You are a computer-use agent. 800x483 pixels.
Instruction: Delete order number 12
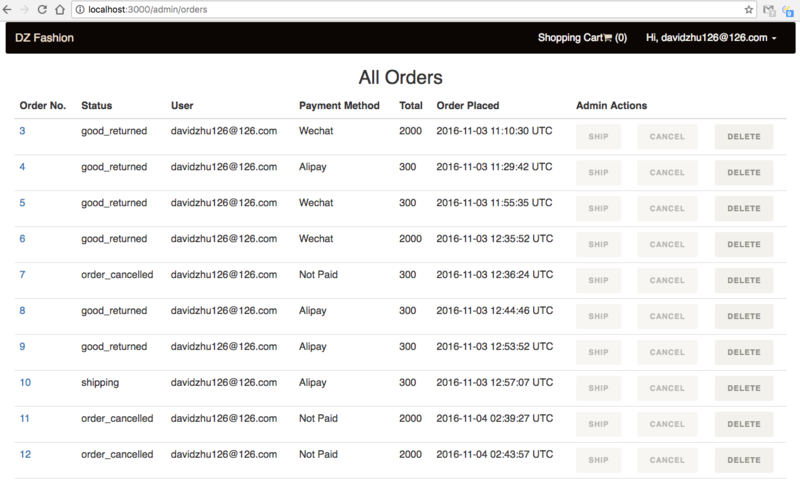tap(744, 460)
